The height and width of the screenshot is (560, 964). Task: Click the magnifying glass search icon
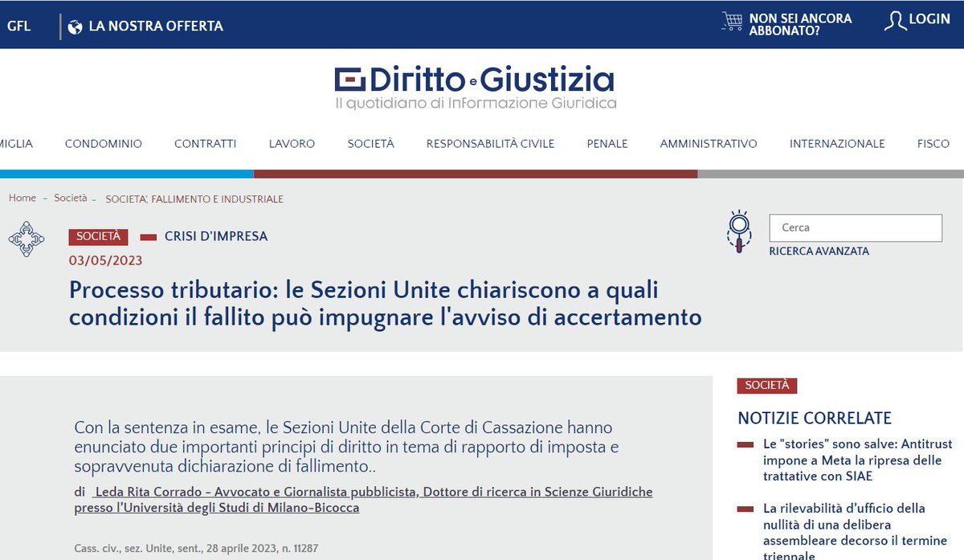(x=737, y=229)
